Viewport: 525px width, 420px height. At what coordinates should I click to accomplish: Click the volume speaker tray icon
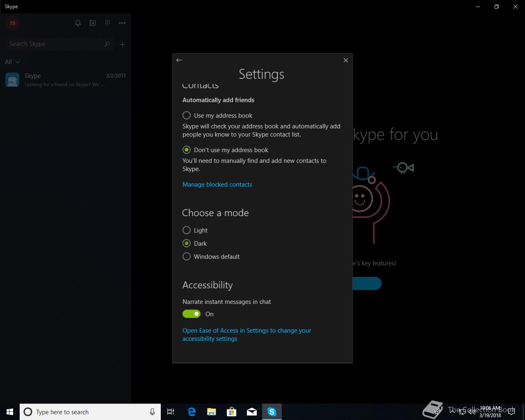[472, 412]
